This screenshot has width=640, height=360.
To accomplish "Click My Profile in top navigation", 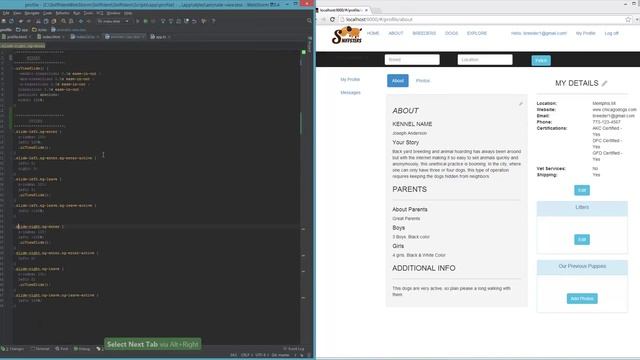I will click(x=585, y=33).
